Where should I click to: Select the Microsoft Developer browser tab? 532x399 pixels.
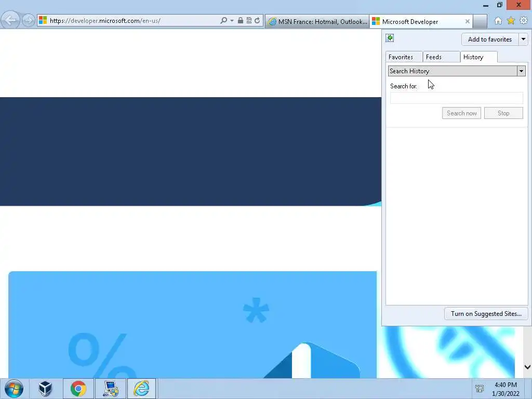pyautogui.click(x=421, y=22)
